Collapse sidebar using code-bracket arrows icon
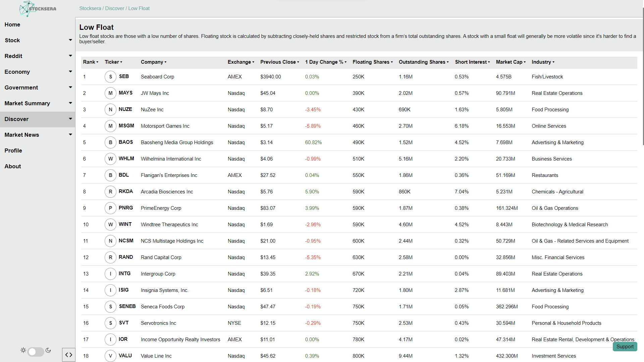 (69, 355)
